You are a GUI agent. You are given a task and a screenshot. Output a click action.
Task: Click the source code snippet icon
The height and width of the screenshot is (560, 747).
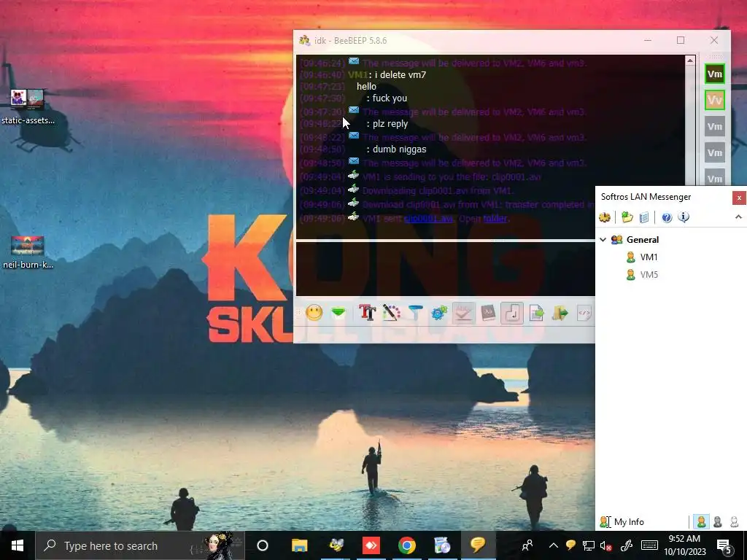point(584,313)
